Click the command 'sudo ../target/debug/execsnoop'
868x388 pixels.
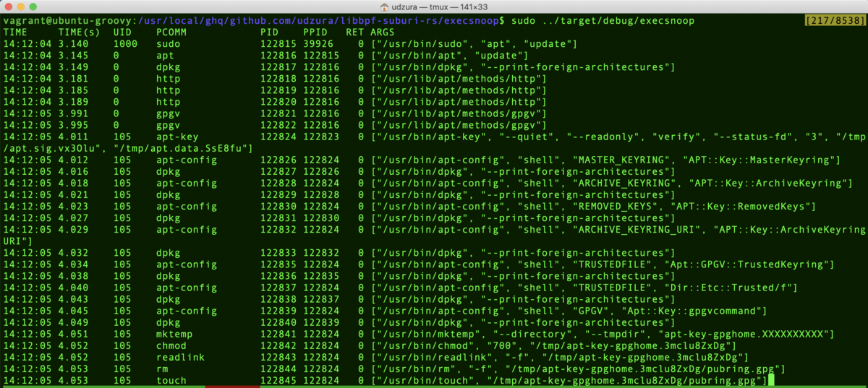coord(603,21)
